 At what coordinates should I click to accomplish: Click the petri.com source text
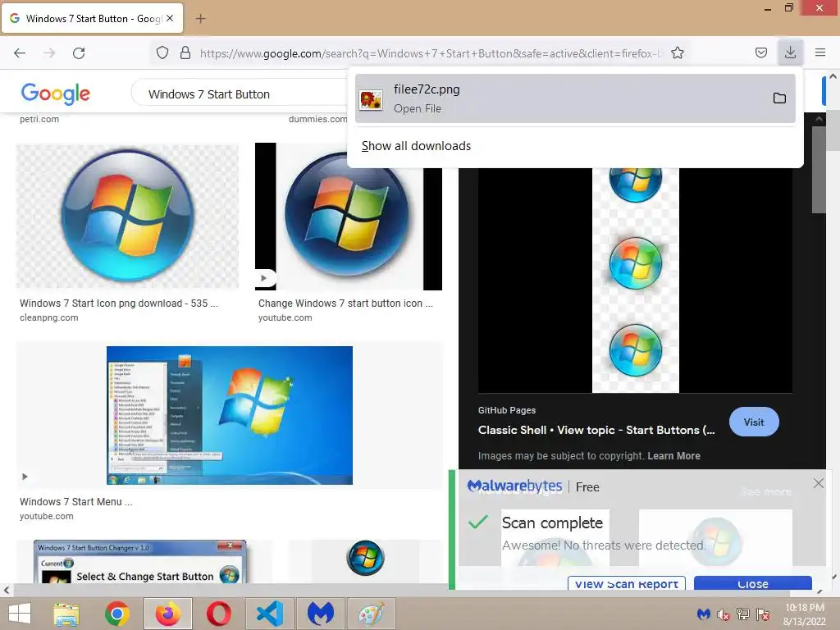39,119
